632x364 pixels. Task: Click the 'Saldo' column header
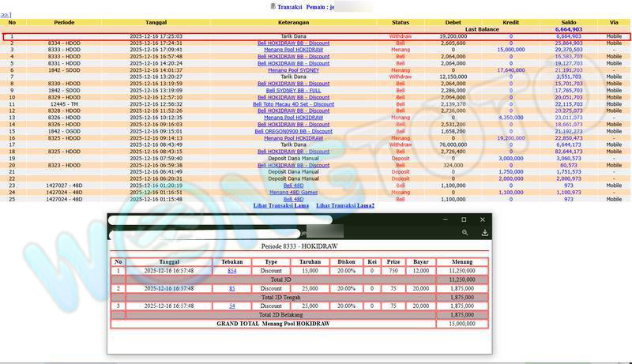[x=569, y=22]
